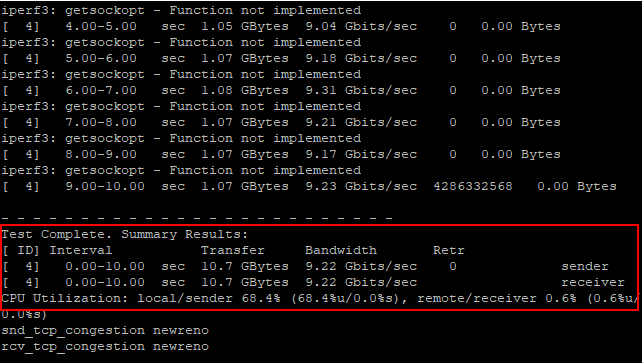This screenshot has width=642, height=363.
Task: Click the interval 6.00-7.00
Action: [101, 90]
